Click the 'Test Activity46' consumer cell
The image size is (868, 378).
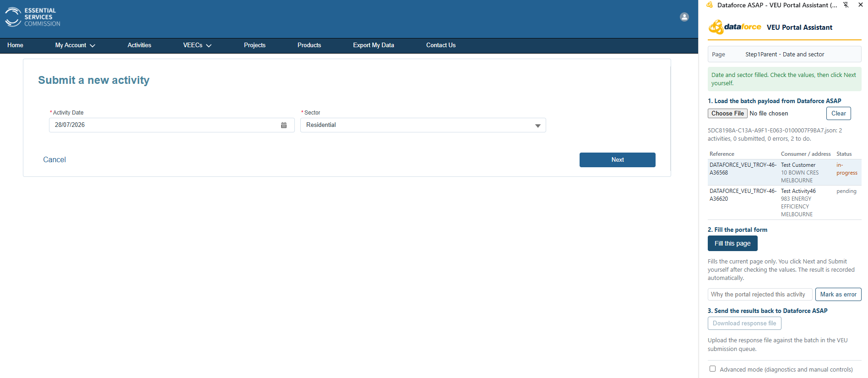[x=798, y=191]
